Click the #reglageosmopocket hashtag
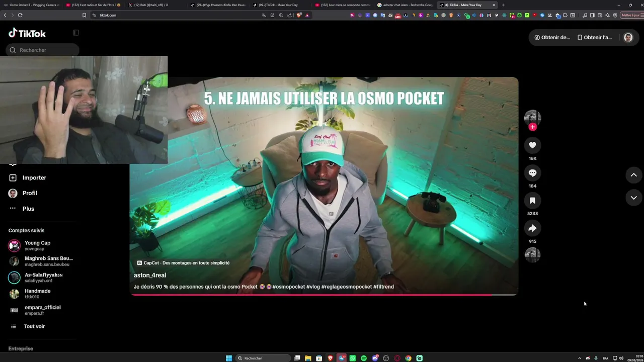Image resolution: width=644 pixels, height=362 pixels. pyautogui.click(x=347, y=287)
